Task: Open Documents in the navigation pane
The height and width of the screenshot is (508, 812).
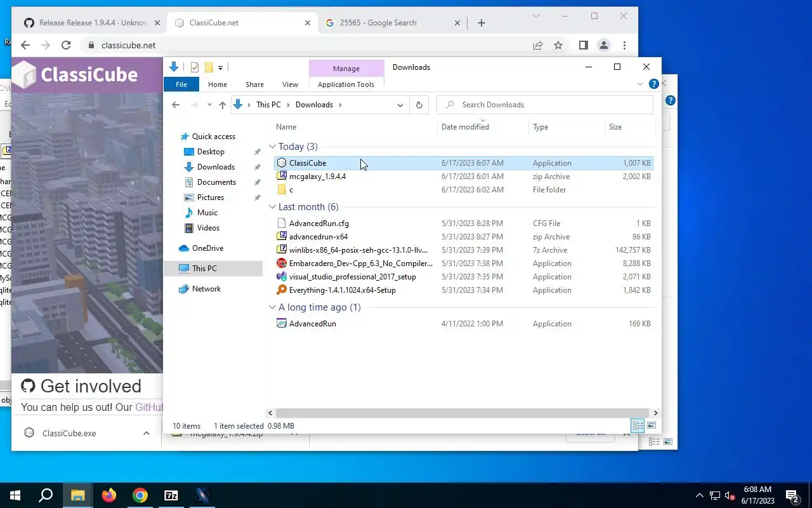Action: coord(216,182)
